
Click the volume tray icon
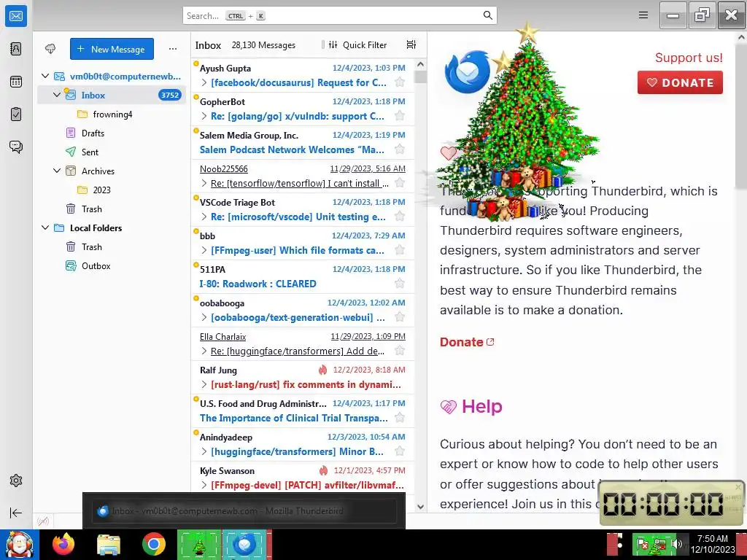676,544
